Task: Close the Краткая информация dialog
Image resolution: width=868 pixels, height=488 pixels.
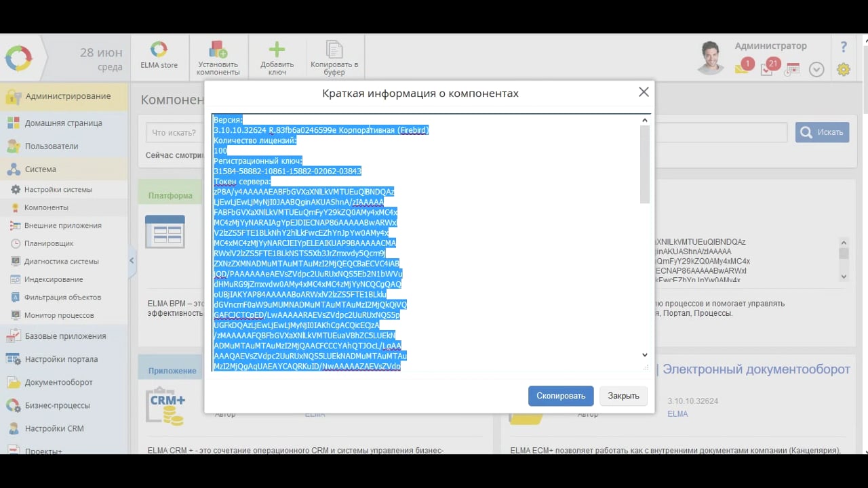Action: 644,92
